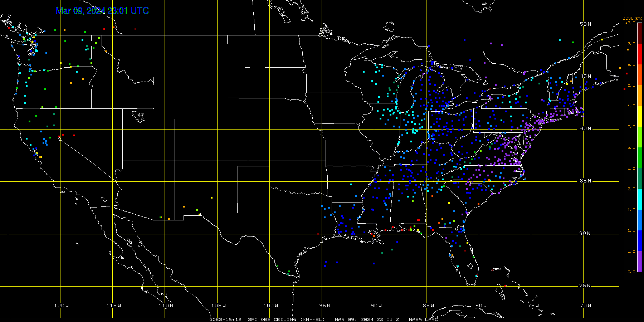Click the 40N latitude label

click(586, 129)
